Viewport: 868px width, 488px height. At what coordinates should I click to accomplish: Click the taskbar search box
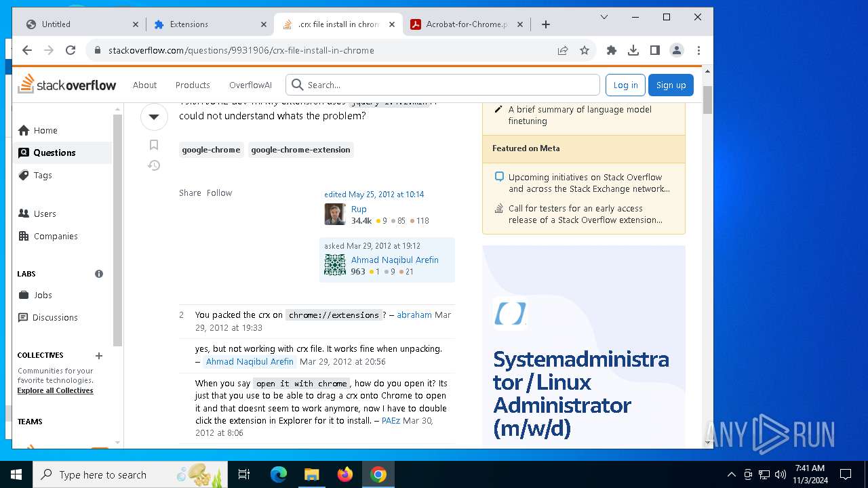(x=130, y=474)
